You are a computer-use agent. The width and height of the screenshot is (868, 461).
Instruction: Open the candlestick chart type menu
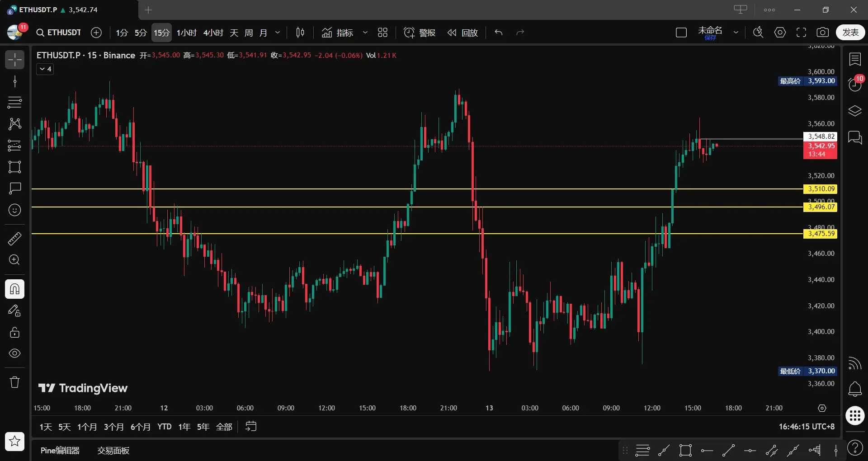coord(300,33)
